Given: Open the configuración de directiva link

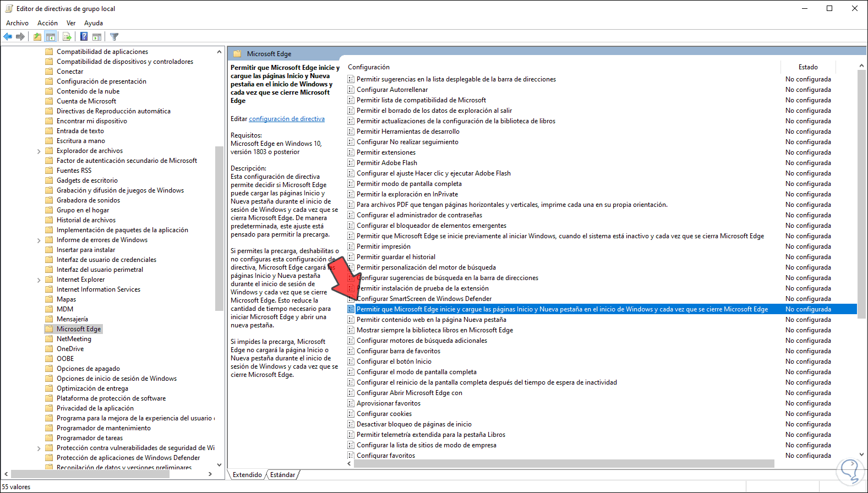Looking at the screenshot, I should pos(287,119).
